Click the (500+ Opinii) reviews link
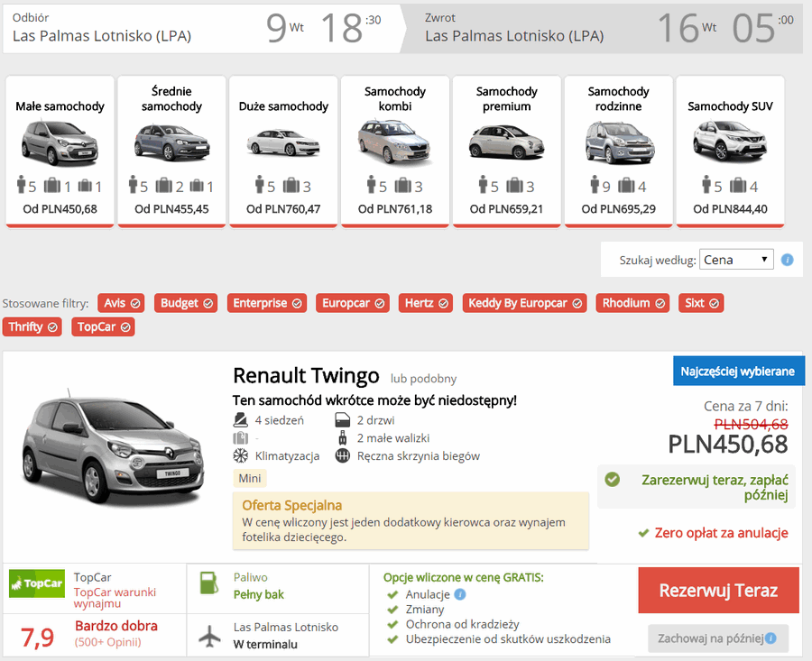Viewport: 812px width, 661px height. point(107,642)
